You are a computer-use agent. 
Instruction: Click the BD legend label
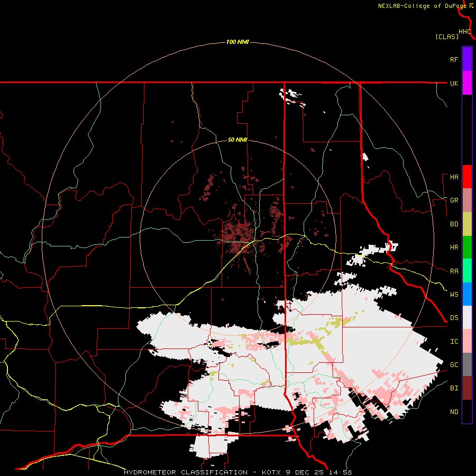pos(454,224)
